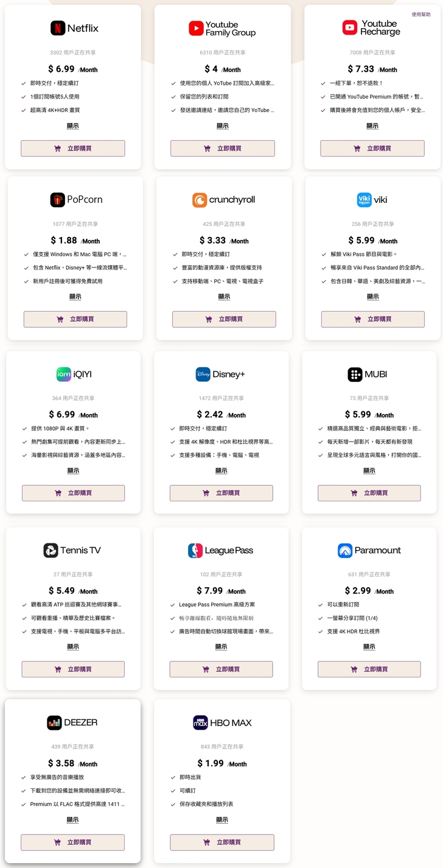Click the Viki blue logo icon

point(364,200)
